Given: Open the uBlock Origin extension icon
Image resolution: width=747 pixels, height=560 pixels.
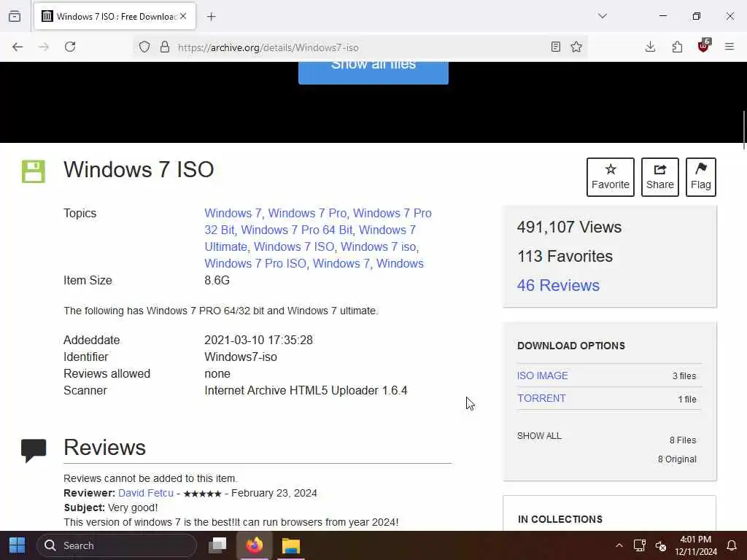Looking at the screenshot, I should pos(704,46).
